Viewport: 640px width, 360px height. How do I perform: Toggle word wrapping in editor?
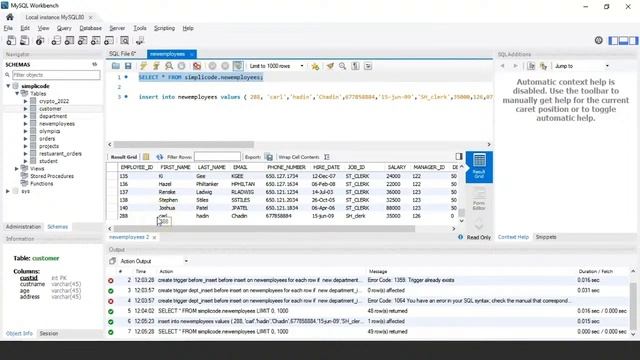(x=368, y=66)
